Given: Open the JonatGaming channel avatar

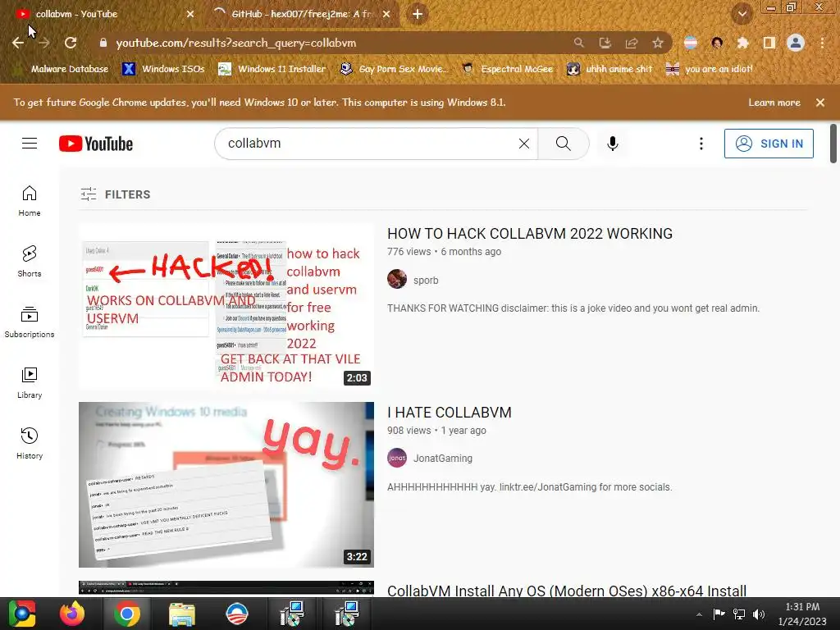Looking at the screenshot, I should click(x=397, y=458).
